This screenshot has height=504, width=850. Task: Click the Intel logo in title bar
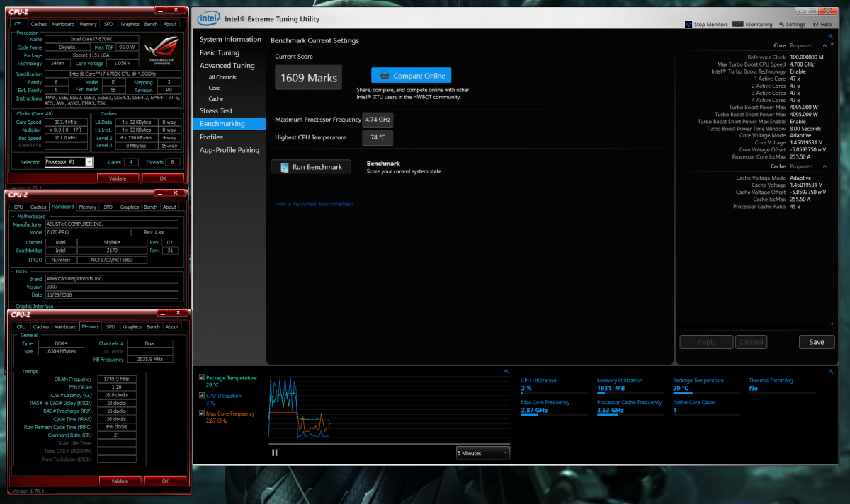point(209,18)
